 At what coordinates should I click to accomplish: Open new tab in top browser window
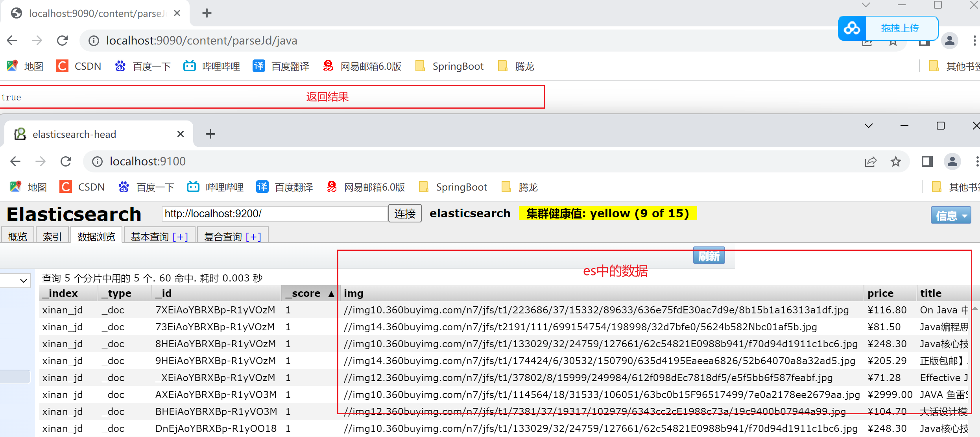(x=207, y=13)
